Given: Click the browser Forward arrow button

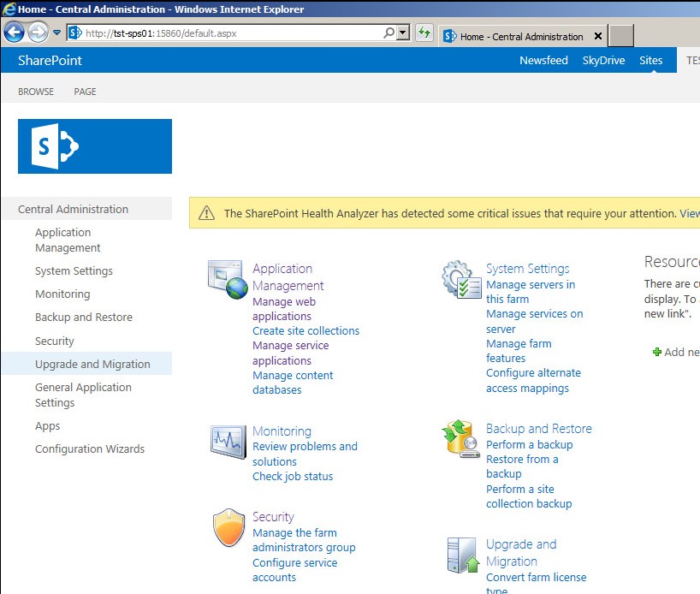Looking at the screenshot, I should tap(38, 33).
